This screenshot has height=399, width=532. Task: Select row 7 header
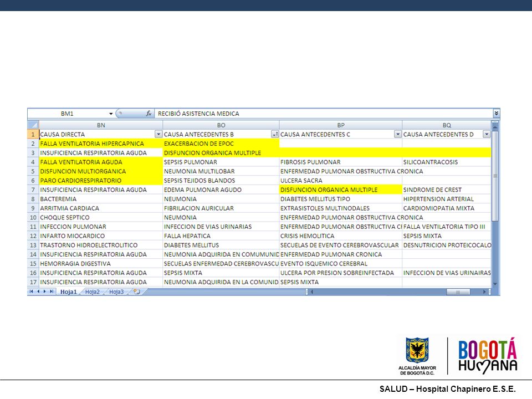33,190
